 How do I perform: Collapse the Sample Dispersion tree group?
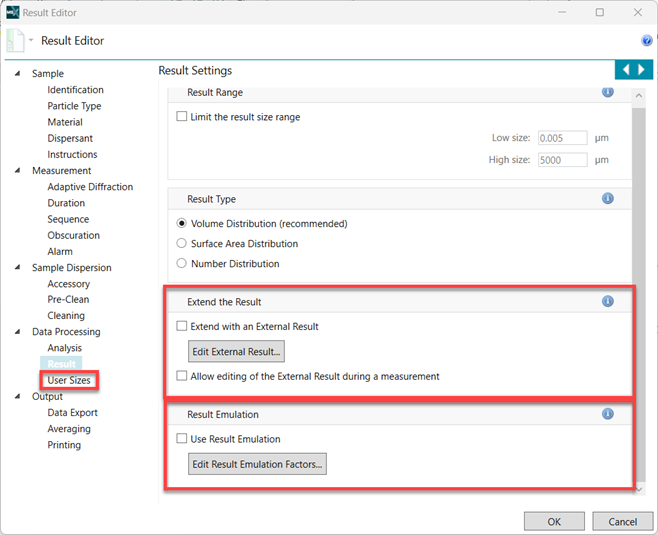click(18, 267)
